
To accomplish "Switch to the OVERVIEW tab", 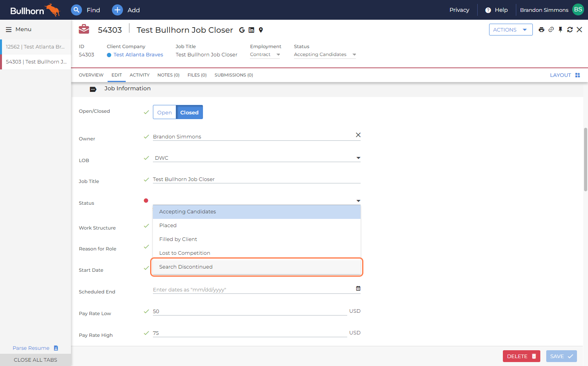I will pos(91,75).
